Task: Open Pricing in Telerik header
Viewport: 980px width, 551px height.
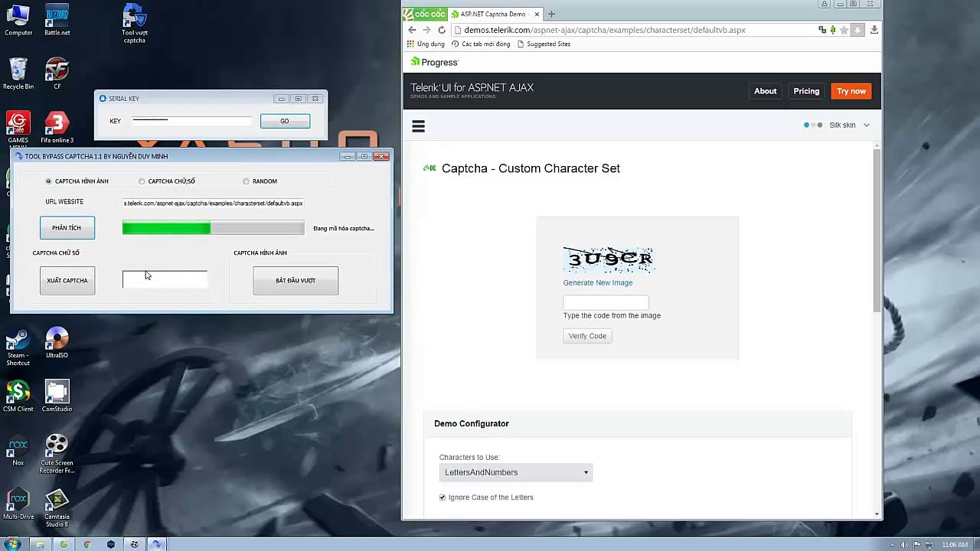Action: pos(806,91)
